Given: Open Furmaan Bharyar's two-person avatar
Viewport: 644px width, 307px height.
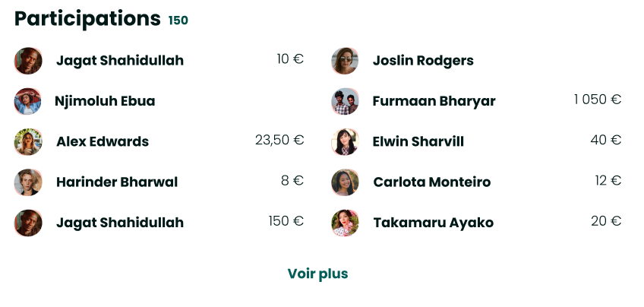Looking at the screenshot, I should coord(345,101).
